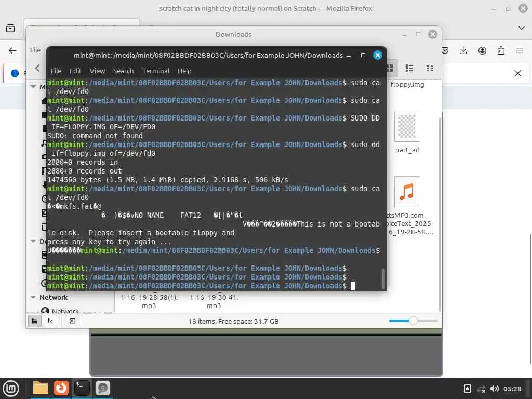Open Firefox downloads panel
This screenshot has width=532, height=399.
tap(463, 50)
